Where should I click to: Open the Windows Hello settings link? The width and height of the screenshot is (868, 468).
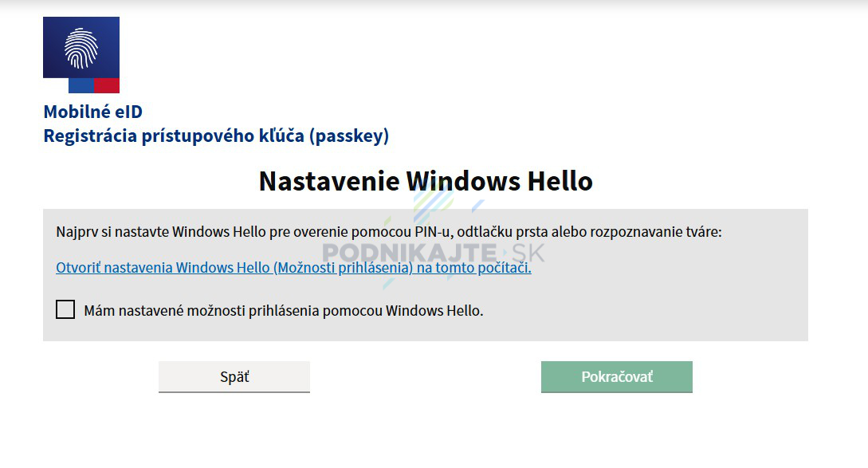pos(293,268)
